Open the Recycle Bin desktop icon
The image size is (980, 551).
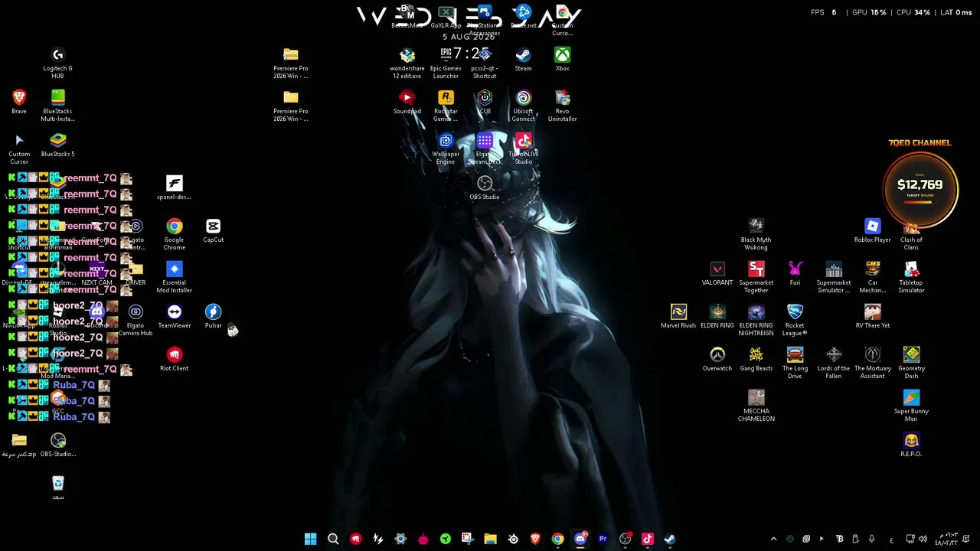point(57,484)
